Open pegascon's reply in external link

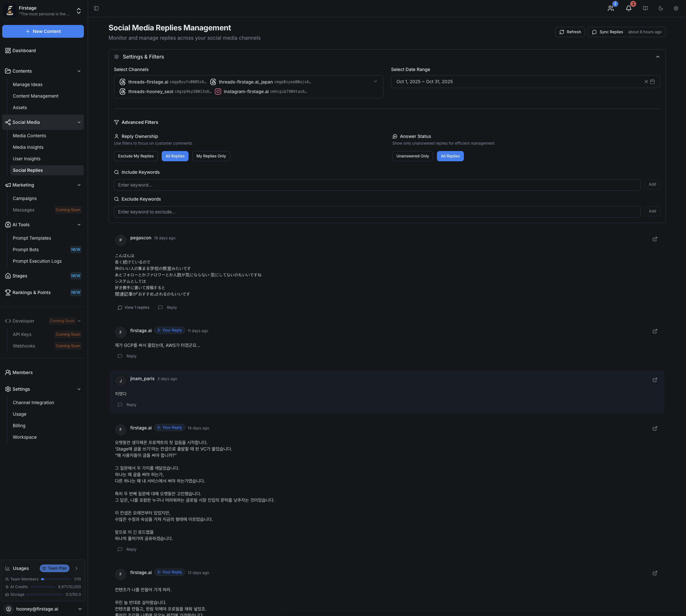(x=655, y=239)
